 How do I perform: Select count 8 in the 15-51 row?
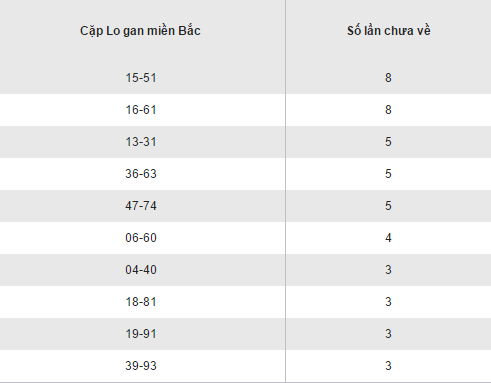click(388, 78)
